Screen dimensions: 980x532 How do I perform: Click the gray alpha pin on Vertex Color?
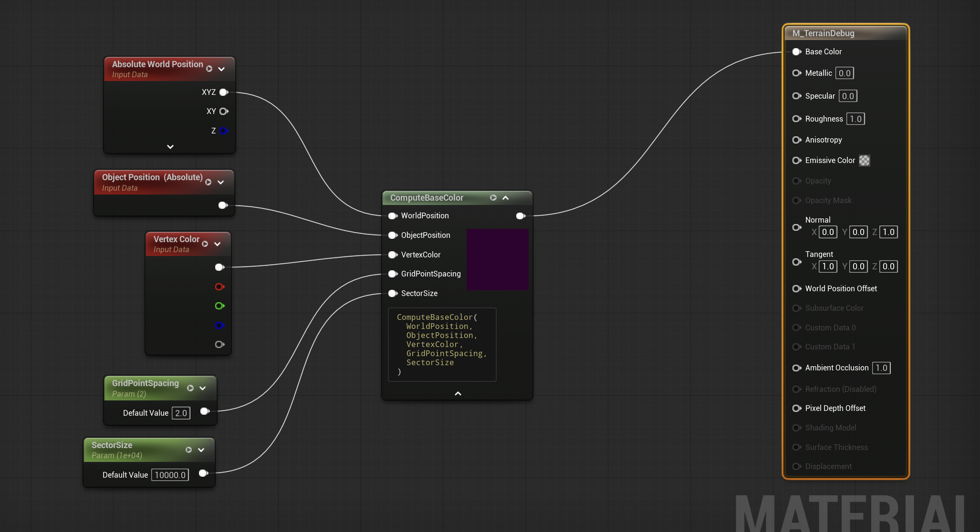[x=219, y=344]
